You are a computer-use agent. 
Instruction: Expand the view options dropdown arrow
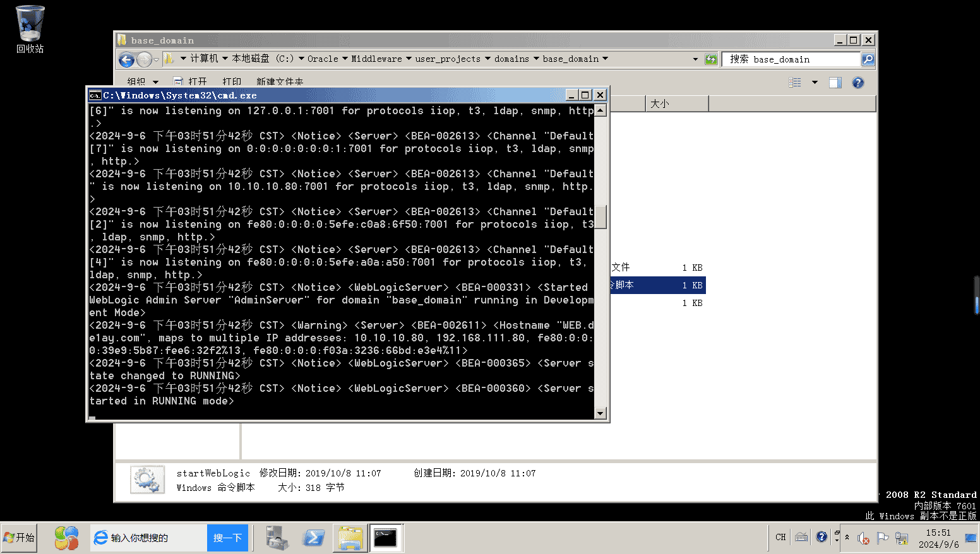pyautogui.click(x=815, y=83)
